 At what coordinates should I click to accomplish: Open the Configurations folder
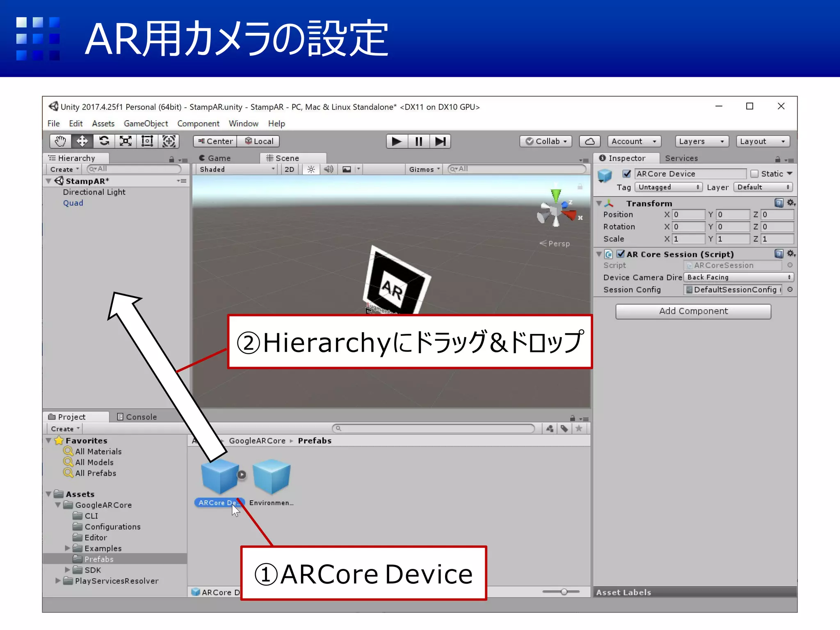tap(112, 527)
